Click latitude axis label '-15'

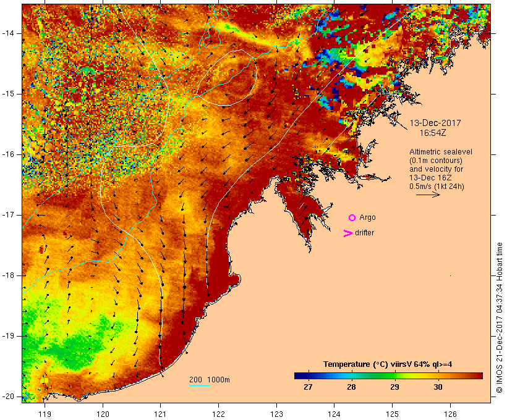pyautogui.click(x=8, y=94)
